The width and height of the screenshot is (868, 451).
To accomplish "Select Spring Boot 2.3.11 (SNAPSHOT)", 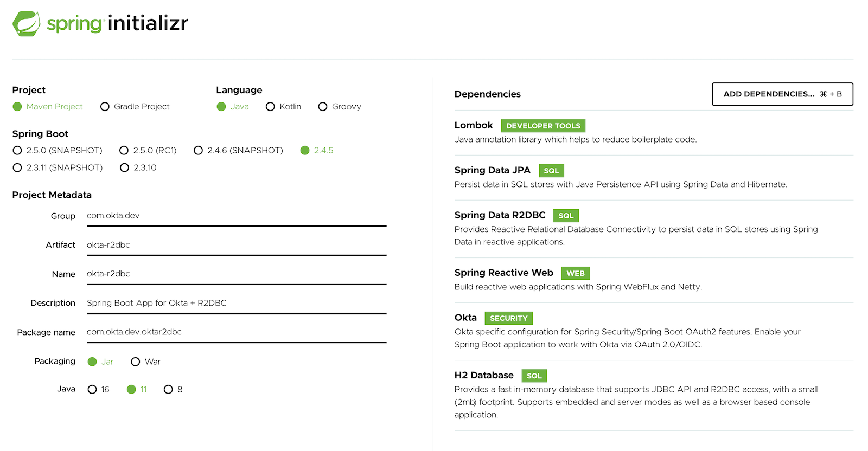I will point(58,167).
